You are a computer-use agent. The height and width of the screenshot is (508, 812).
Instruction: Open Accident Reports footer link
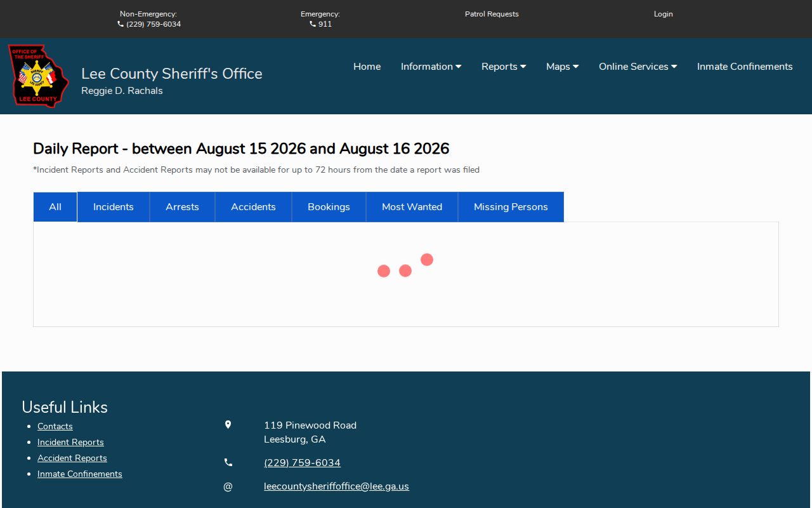point(72,458)
